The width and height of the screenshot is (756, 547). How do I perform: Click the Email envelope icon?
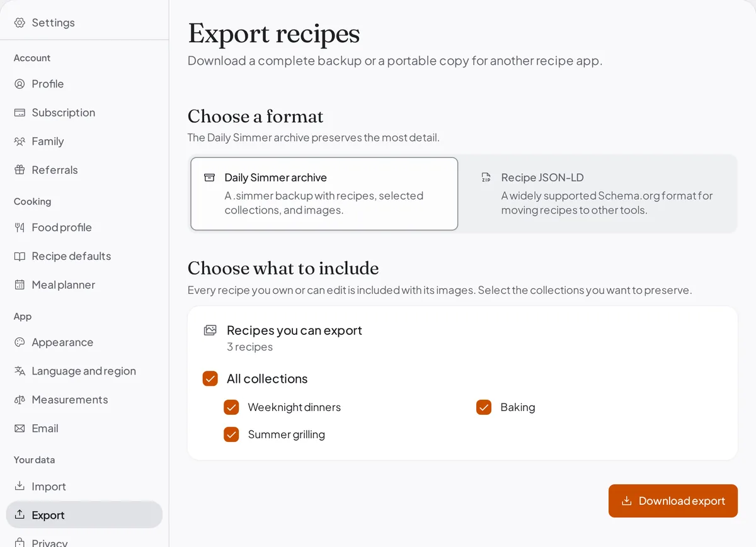click(20, 429)
